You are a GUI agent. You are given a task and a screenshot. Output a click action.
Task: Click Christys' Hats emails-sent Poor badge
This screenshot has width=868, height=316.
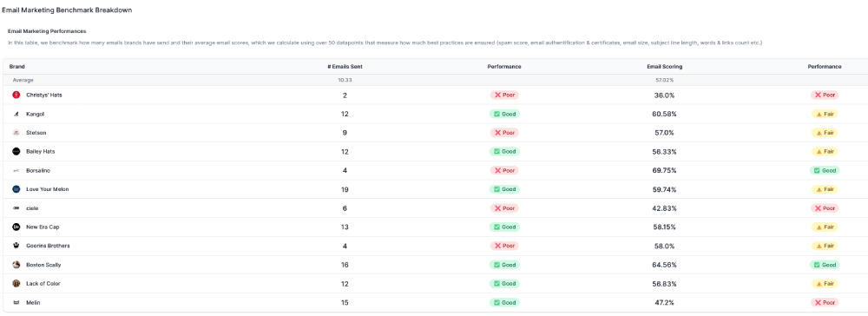coord(504,95)
